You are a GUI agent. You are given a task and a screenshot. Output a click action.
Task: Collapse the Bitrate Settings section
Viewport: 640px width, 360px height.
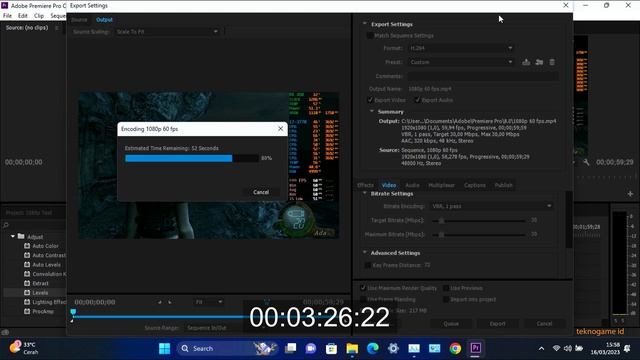click(364, 193)
